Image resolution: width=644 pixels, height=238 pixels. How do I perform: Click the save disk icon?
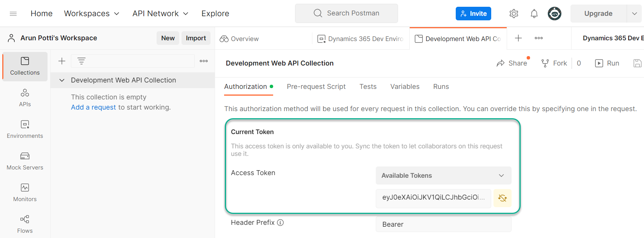point(637,63)
